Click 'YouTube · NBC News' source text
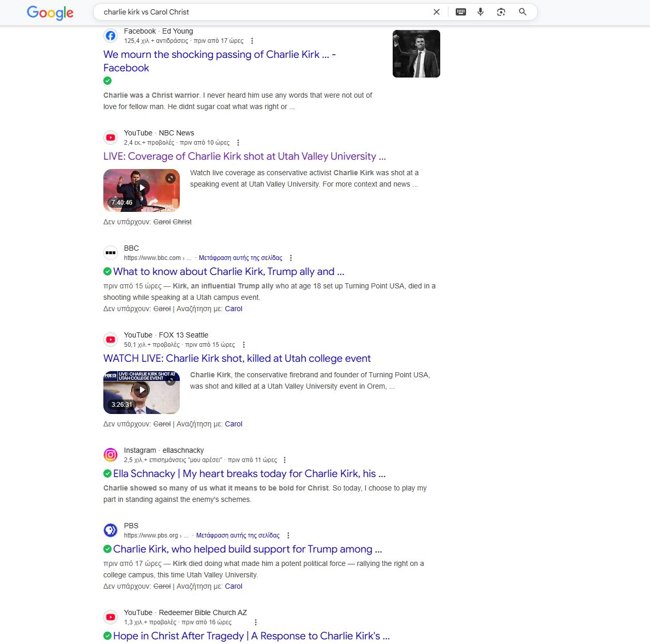 click(x=159, y=133)
